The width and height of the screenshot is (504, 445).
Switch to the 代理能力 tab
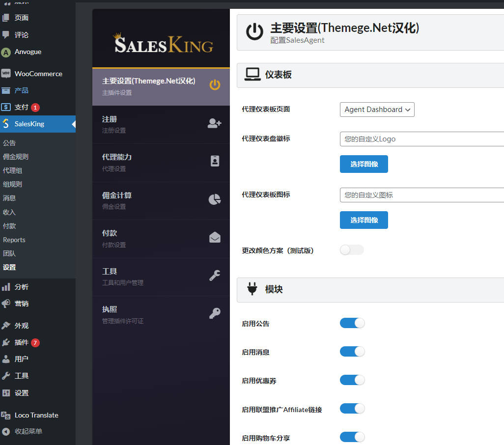(161, 163)
